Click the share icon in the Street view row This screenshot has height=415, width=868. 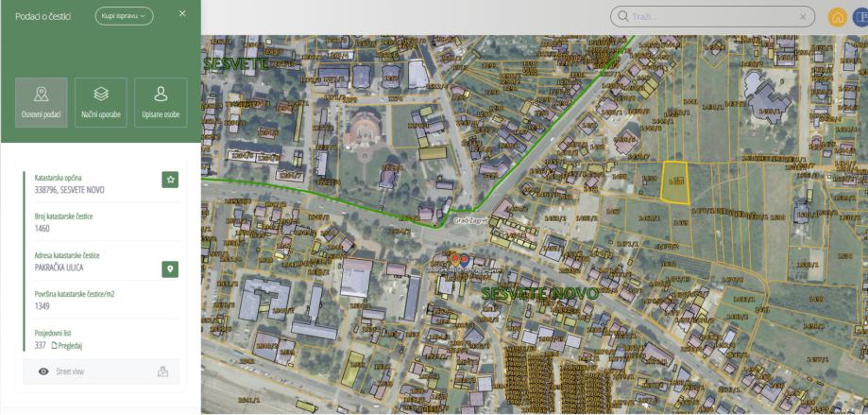(162, 372)
